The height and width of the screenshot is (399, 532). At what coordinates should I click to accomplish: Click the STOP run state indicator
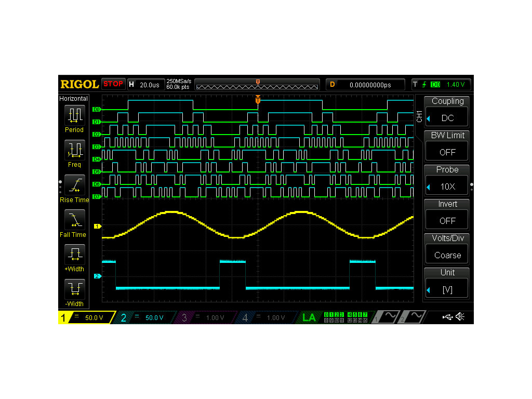tap(113, 84)
